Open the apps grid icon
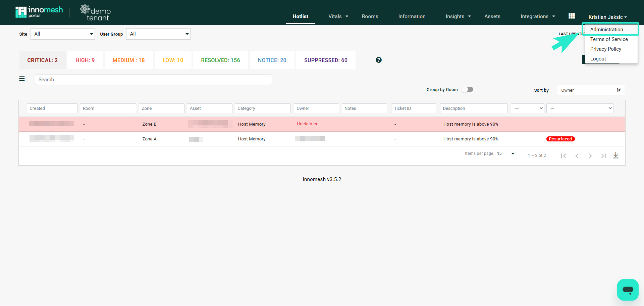Image resolution: width=644 pixels, height=306 pixels. 572,16
